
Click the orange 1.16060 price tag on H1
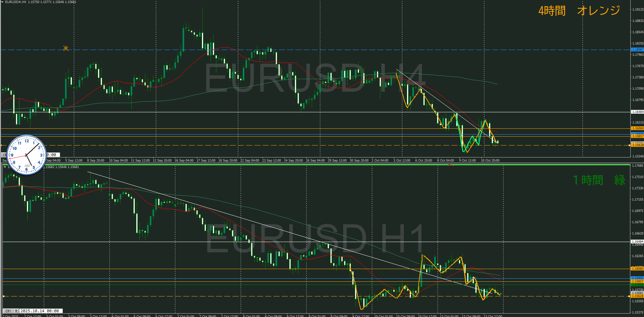click(x=637, y=269)
